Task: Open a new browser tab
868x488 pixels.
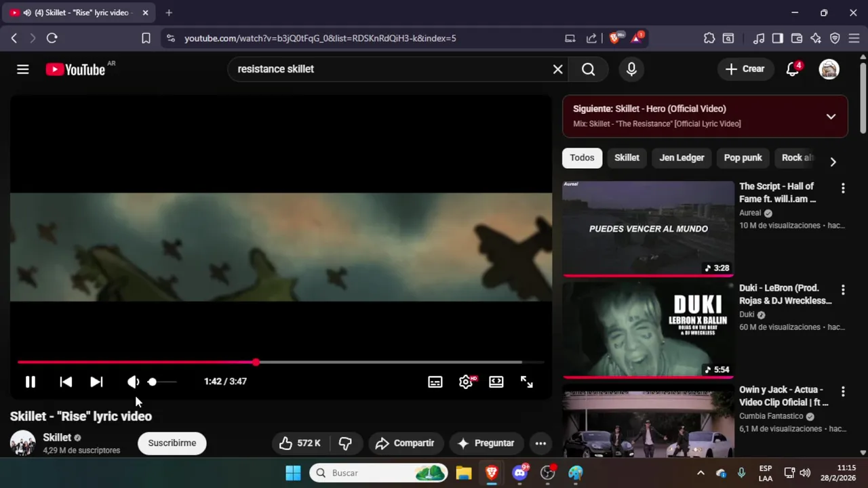Action: 169,13
